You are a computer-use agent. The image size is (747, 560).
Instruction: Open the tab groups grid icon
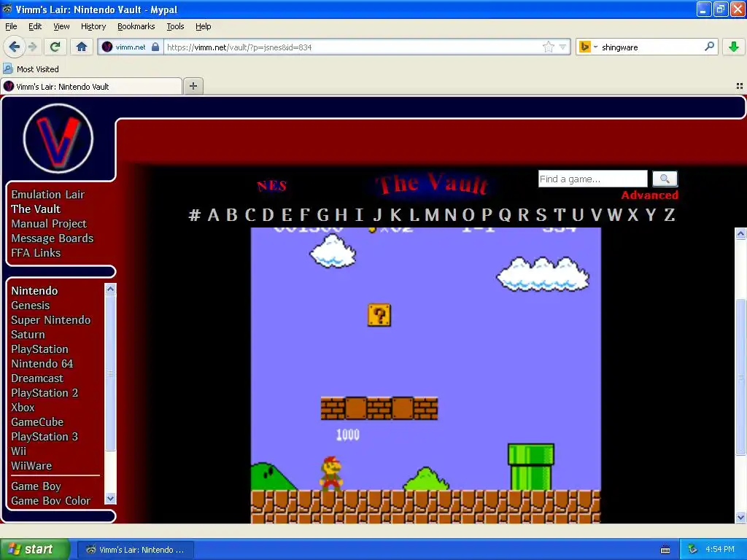pos(740,86)
